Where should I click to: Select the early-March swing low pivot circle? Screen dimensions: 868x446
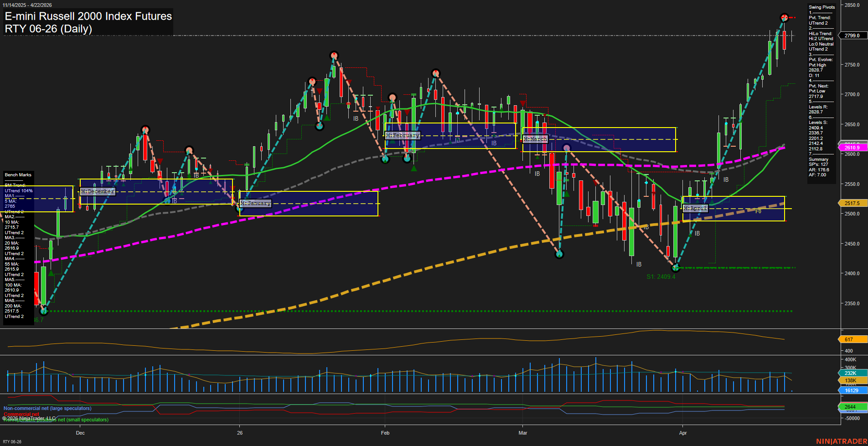point(559,254)
